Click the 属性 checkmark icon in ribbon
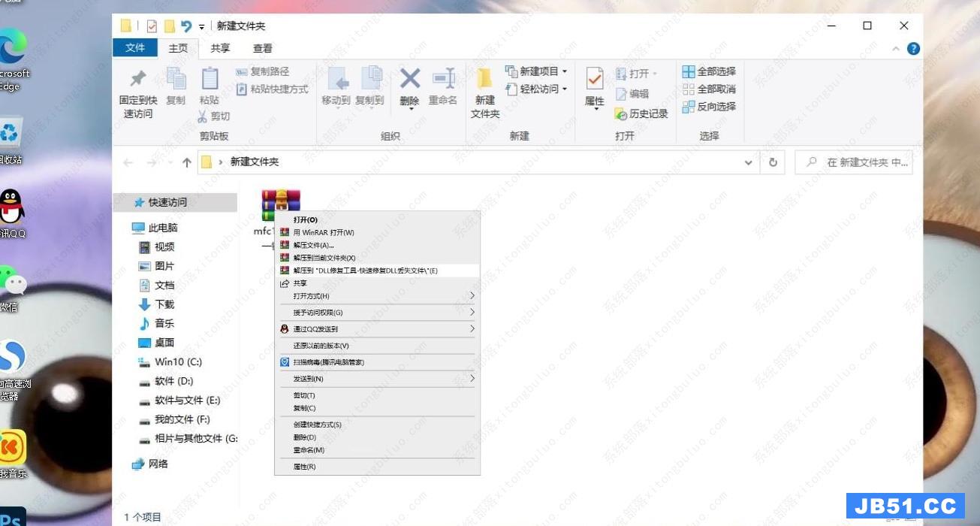 (x=594, y=79)
